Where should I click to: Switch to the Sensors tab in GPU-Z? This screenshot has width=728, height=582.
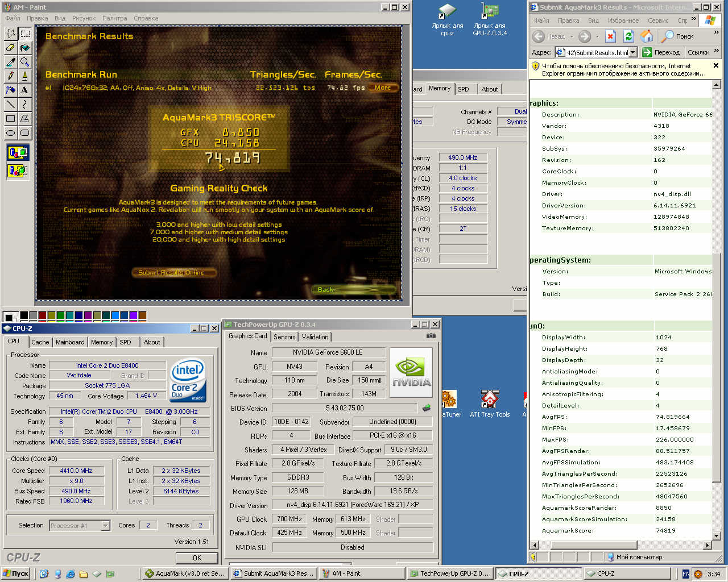click(x=284, y=337)
